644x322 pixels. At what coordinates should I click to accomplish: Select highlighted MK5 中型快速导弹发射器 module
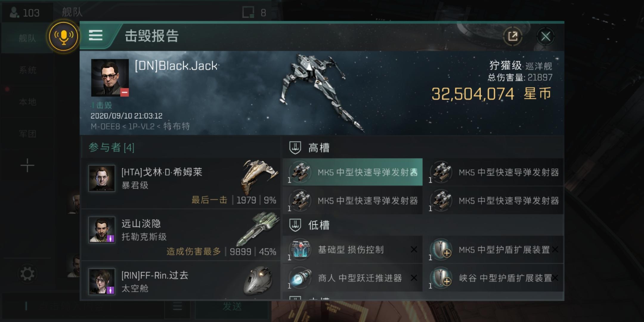coord(352,172)
